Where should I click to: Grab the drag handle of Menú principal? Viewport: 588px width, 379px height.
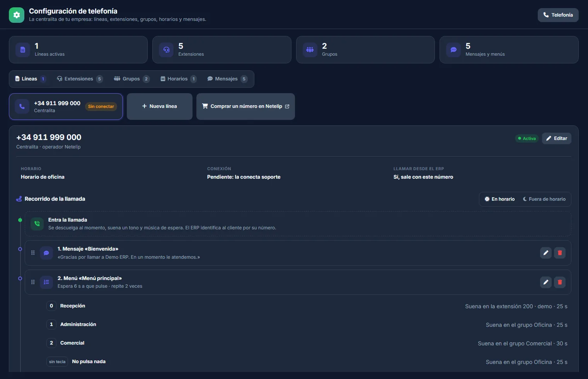[x=33, y=282]
